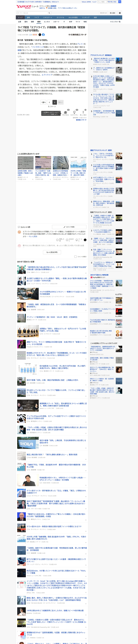Screen dimensions: 138x644
Task: Click 記事に関する報告 report icon link
Action: (x=24, y=115)
